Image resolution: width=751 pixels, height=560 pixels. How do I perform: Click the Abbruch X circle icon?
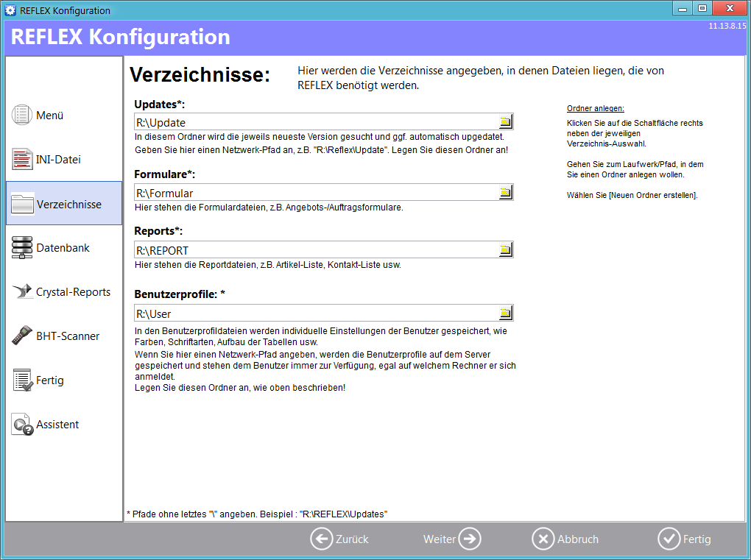pyautogui.click(x=543, y=539)
